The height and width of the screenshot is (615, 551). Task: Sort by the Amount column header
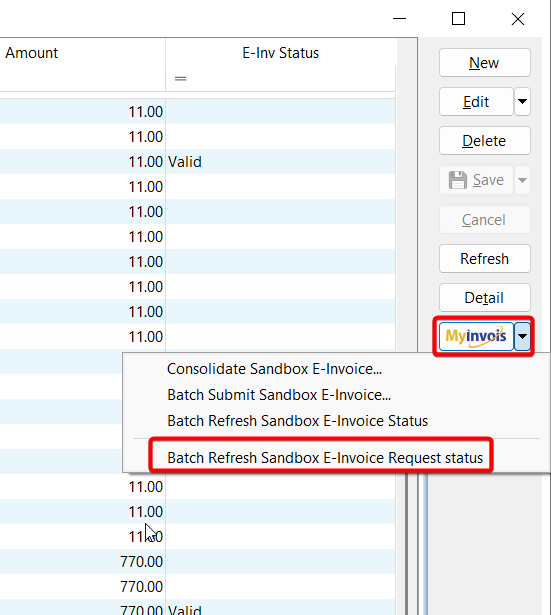pyautogui.click(x=82, y=53)
